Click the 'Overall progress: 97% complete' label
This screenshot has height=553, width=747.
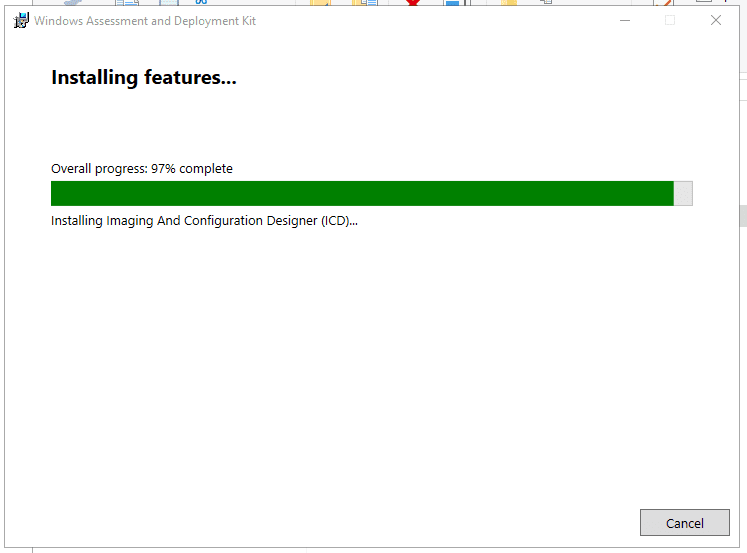(x=142, y=169)
